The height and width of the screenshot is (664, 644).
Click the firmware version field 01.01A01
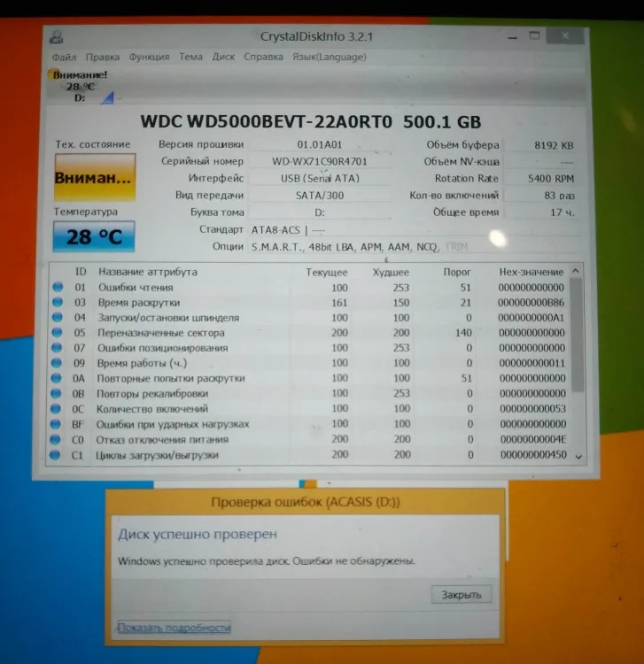click(x=320, y=145)
